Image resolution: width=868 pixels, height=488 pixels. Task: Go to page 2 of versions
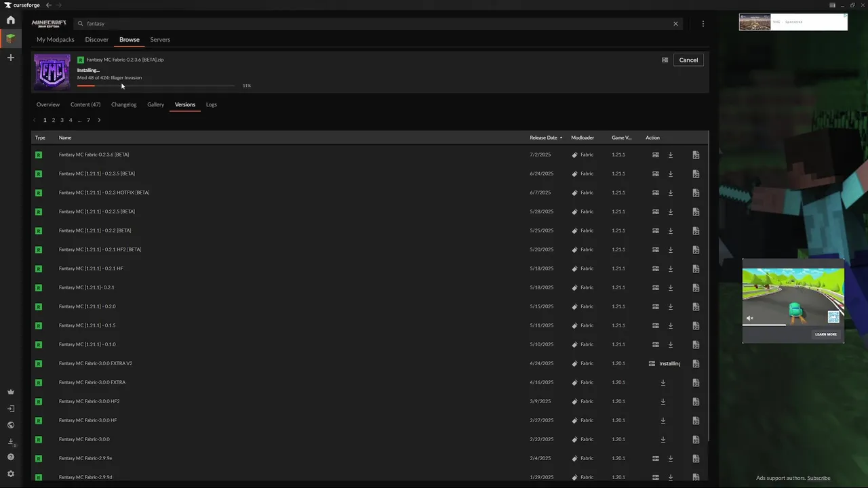[x=54, y=120]
